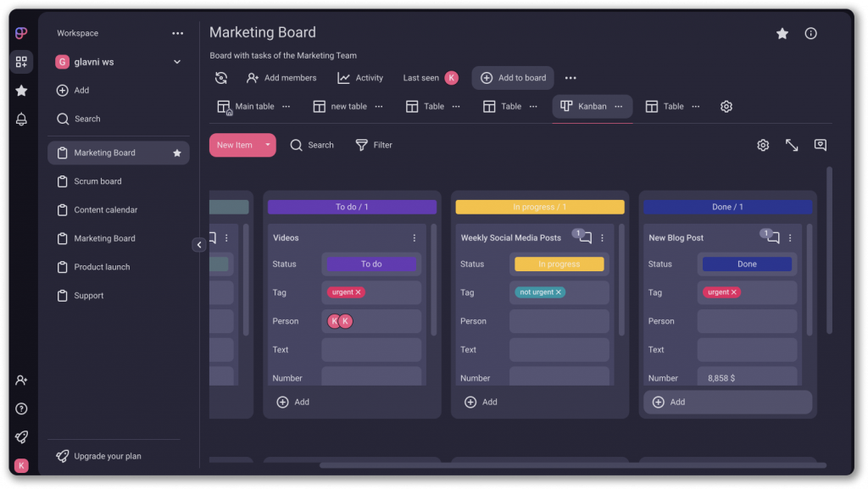Click the notifications bell icon in sidebar

[x=21, y=119]
